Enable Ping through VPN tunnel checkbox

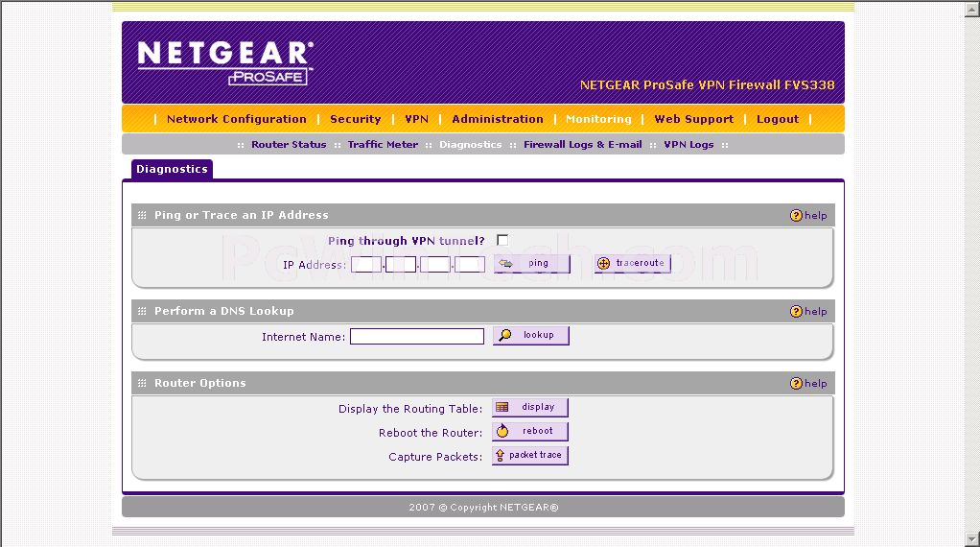click(502, 240)
